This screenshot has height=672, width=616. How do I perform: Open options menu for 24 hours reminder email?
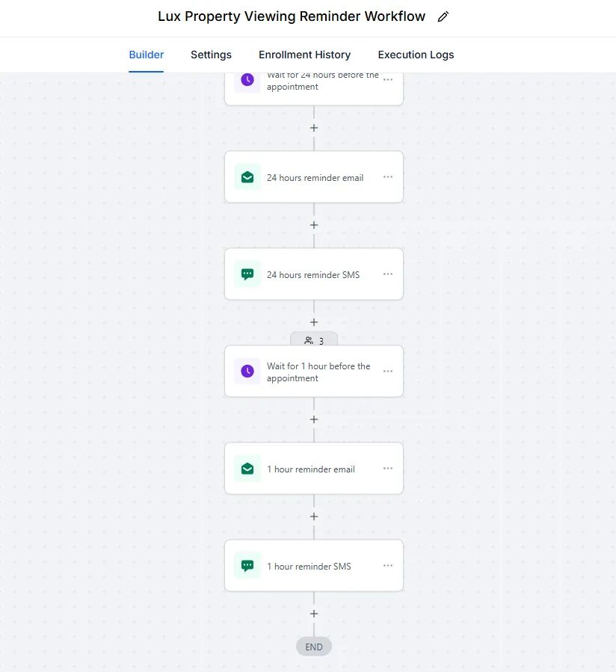click(388, 177)
